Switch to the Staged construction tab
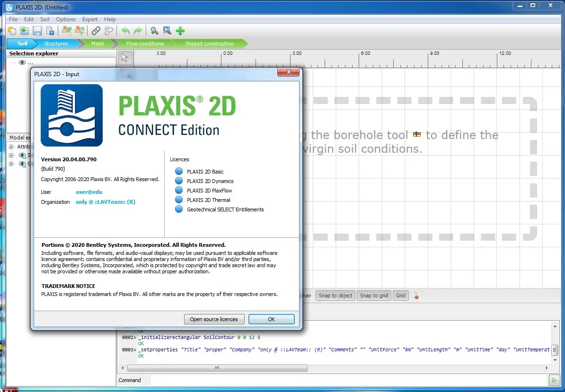 pos(209,44)
